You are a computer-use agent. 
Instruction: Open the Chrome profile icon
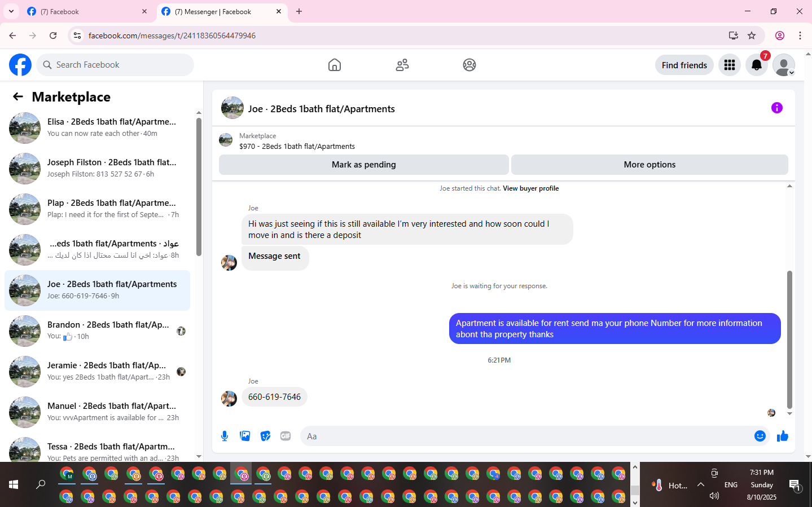tap(780, 36)
